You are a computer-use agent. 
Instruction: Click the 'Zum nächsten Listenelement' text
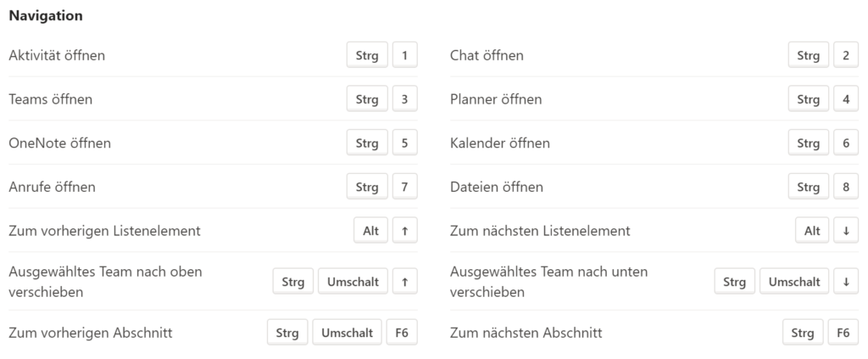coord(540,231)
